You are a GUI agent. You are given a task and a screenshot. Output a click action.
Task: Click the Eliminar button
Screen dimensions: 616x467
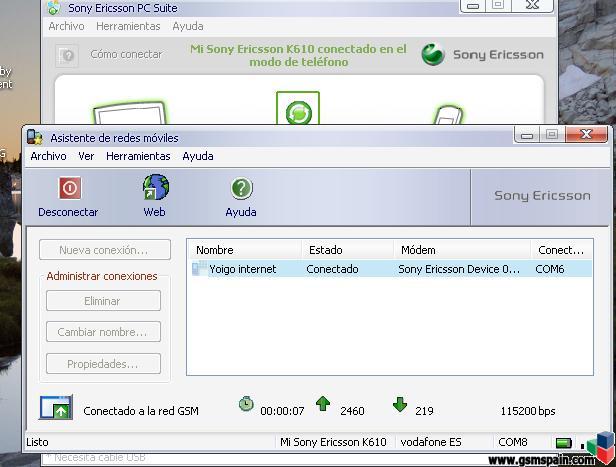103,301
